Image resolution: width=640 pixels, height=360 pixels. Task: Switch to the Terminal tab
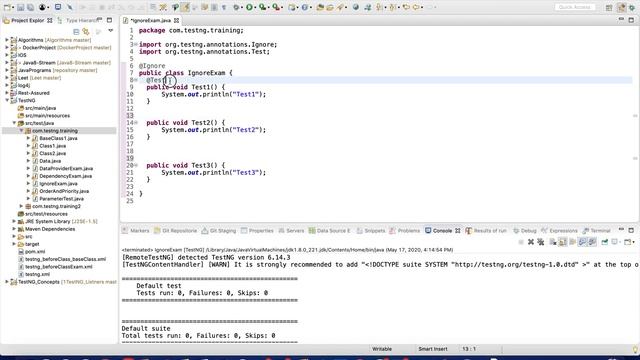[597, 231]
